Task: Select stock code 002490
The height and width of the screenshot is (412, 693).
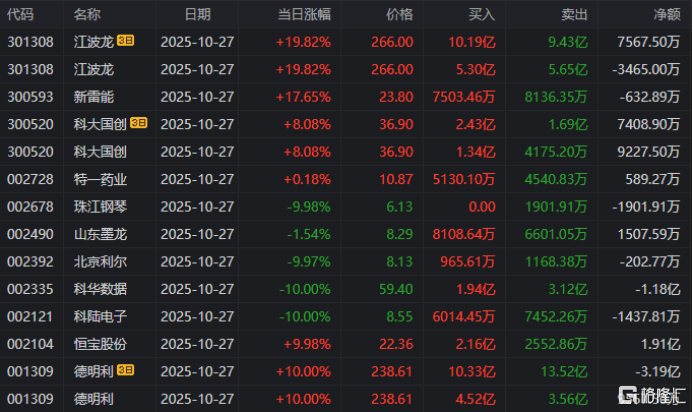Action: 30,234
